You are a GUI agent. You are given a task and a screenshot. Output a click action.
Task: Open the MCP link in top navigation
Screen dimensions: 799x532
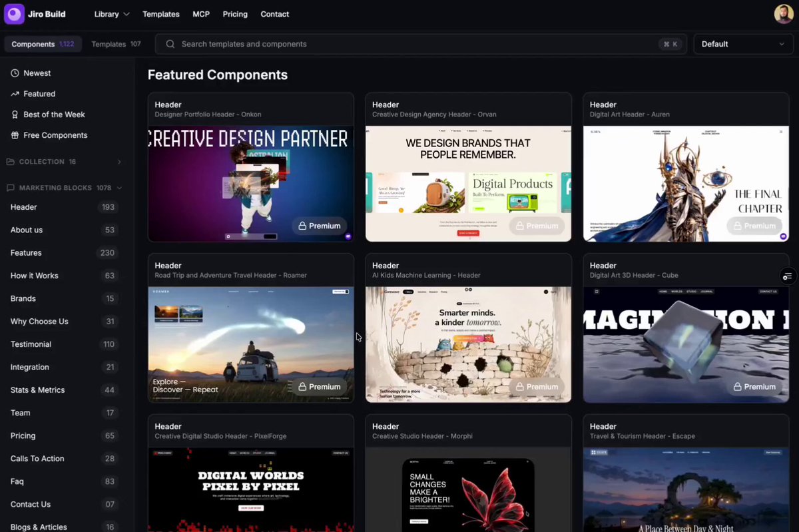point(201,14)
